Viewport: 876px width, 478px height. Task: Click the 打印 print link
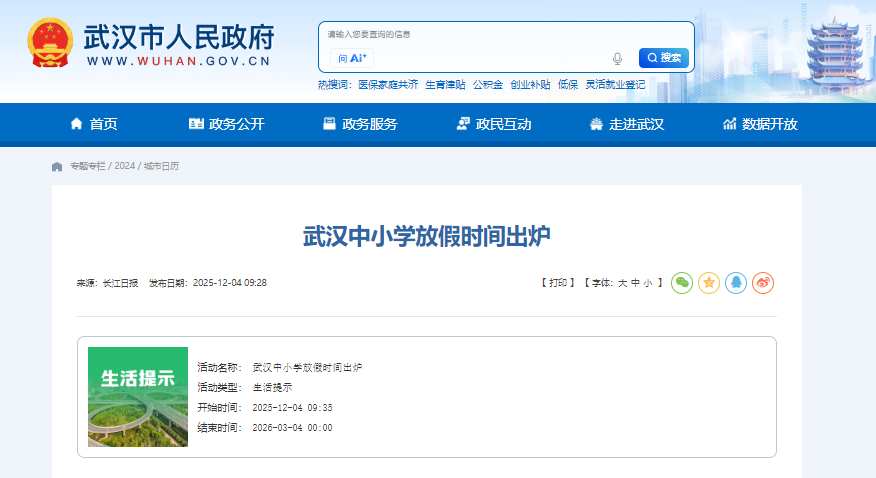click(558, 283)
